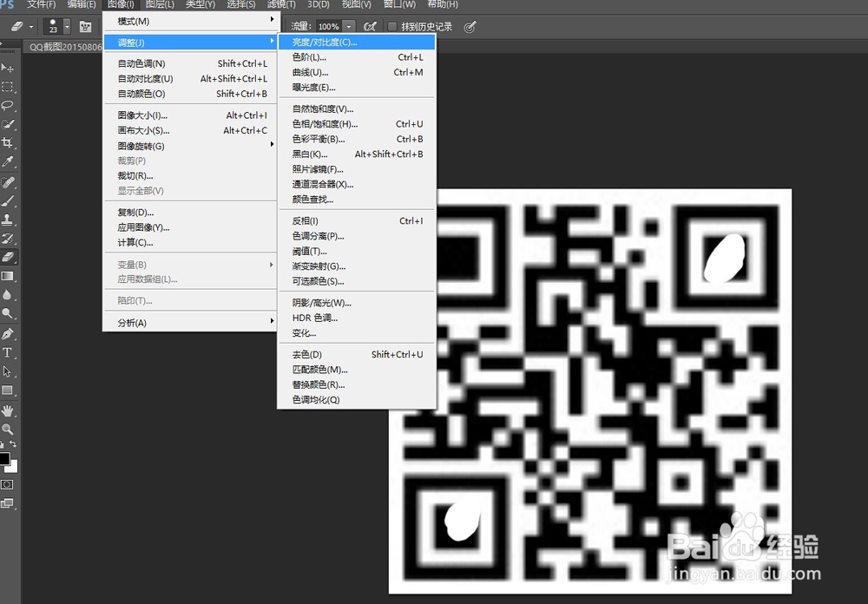The image size is (868, 604).
Task: Open the brush panel toggle icon
Action: [85, 27]
